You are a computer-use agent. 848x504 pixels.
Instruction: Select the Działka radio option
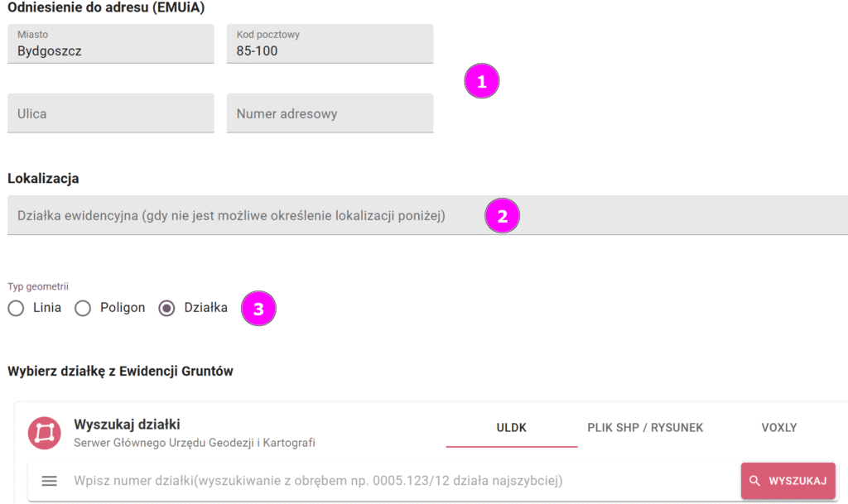point(166,308)
